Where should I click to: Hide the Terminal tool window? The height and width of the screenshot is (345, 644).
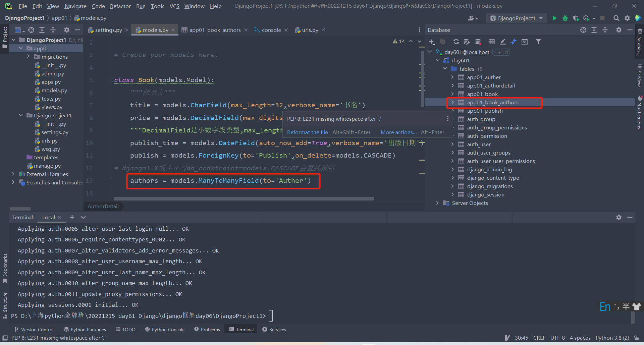630,217
